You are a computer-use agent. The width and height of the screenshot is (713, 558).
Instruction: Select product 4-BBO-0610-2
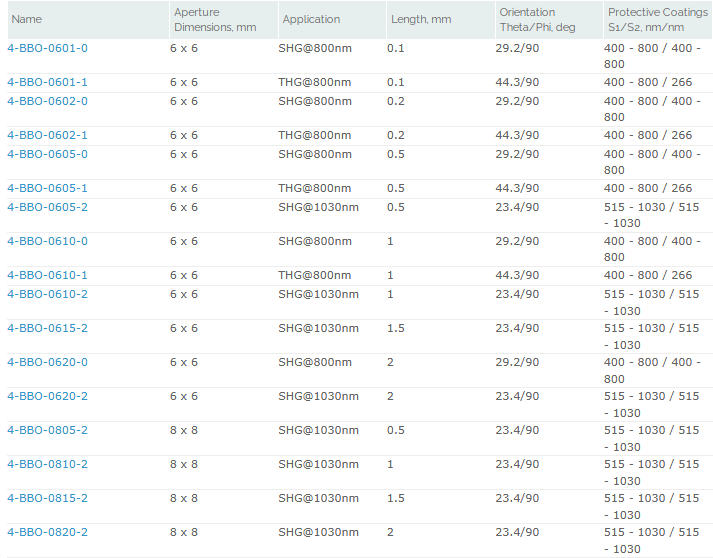pos(47,294)
